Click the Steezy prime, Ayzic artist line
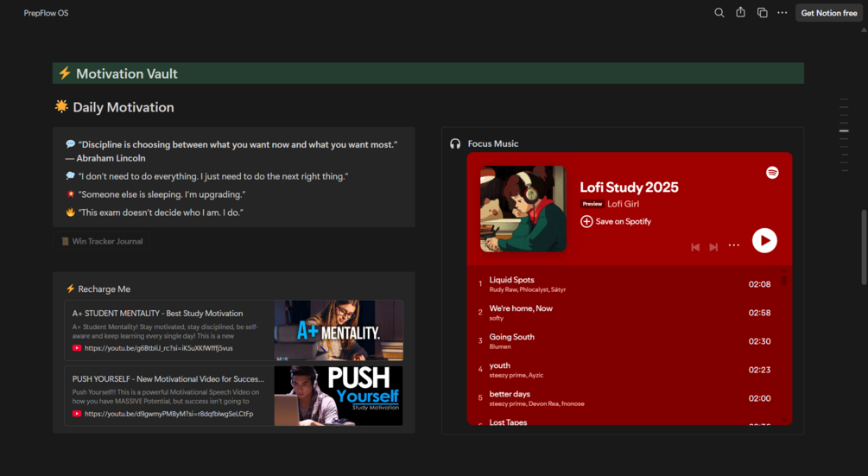This screenshot has height=476, width=868. (516, 375)
